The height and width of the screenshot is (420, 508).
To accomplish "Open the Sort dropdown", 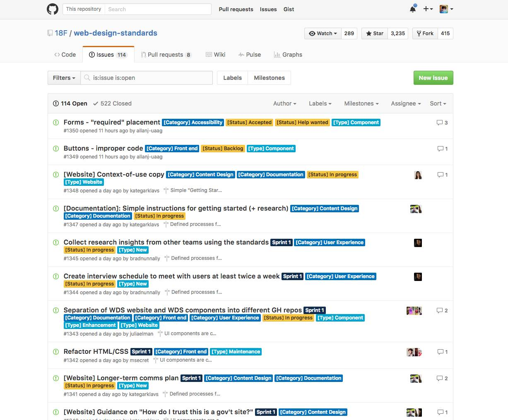I will coord(438,103).
